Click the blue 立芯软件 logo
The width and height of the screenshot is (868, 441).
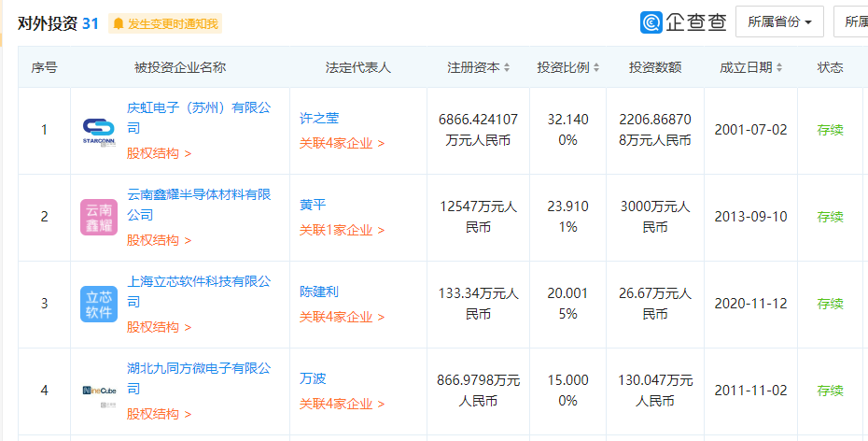(99, 305)
